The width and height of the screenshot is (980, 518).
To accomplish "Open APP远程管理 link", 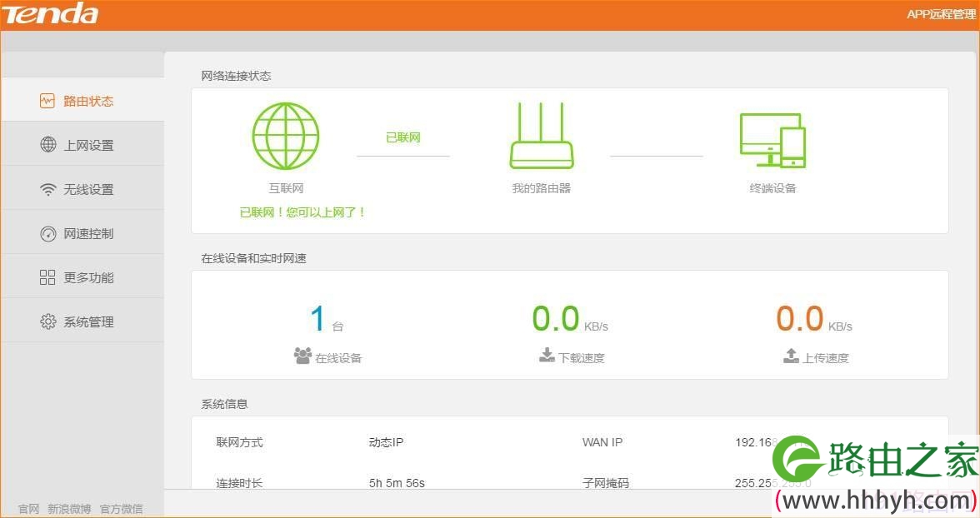I will 942,14.
